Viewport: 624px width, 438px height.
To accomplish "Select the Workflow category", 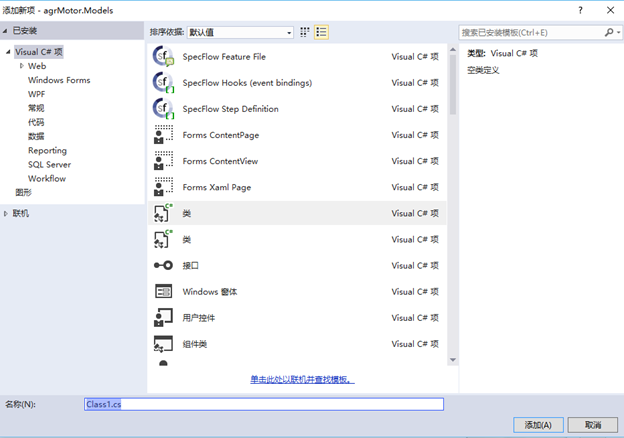I will coord(47,179).
